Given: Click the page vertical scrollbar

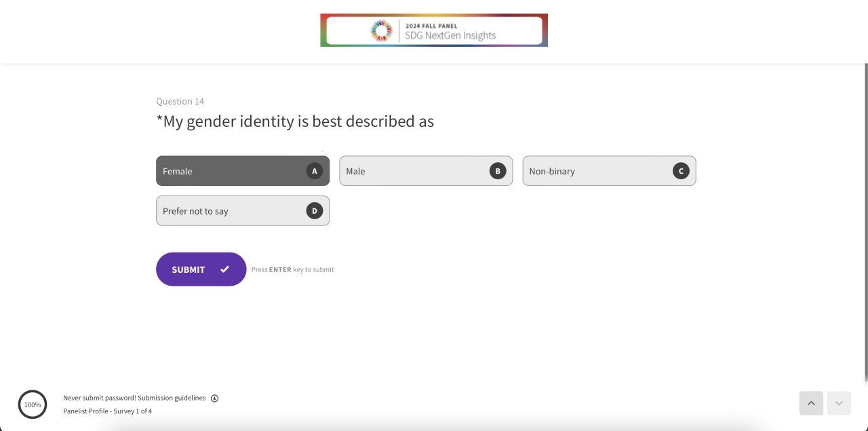Looking at the screenshot, I should coord(865,223).
